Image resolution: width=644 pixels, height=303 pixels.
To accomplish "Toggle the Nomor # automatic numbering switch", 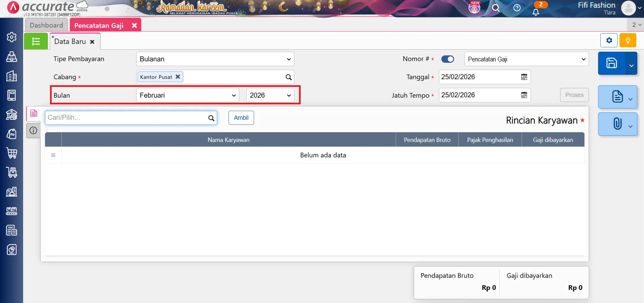I will coord(447,59).
